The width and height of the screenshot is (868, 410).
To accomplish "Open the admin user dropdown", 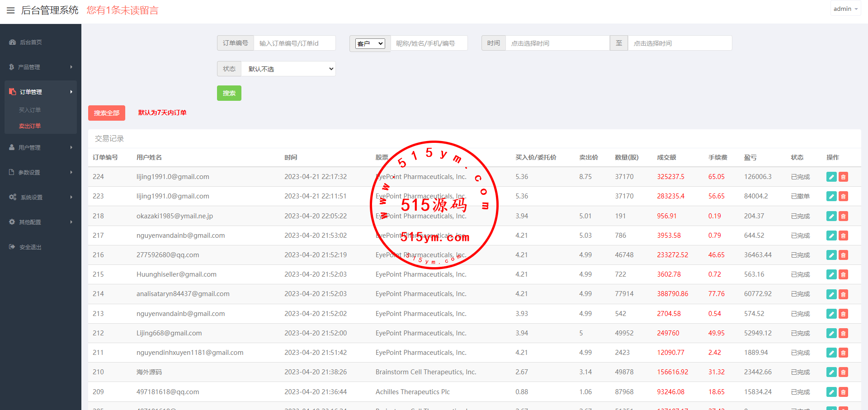I will click(x=845, y=9).
